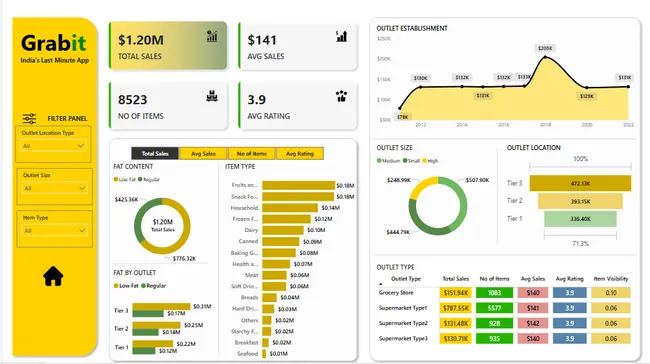Image resolution: width=650 pixels, height=364 pixels.
Task: Click the Regular legend in the Fat Content chart
Action: point(149,180)
